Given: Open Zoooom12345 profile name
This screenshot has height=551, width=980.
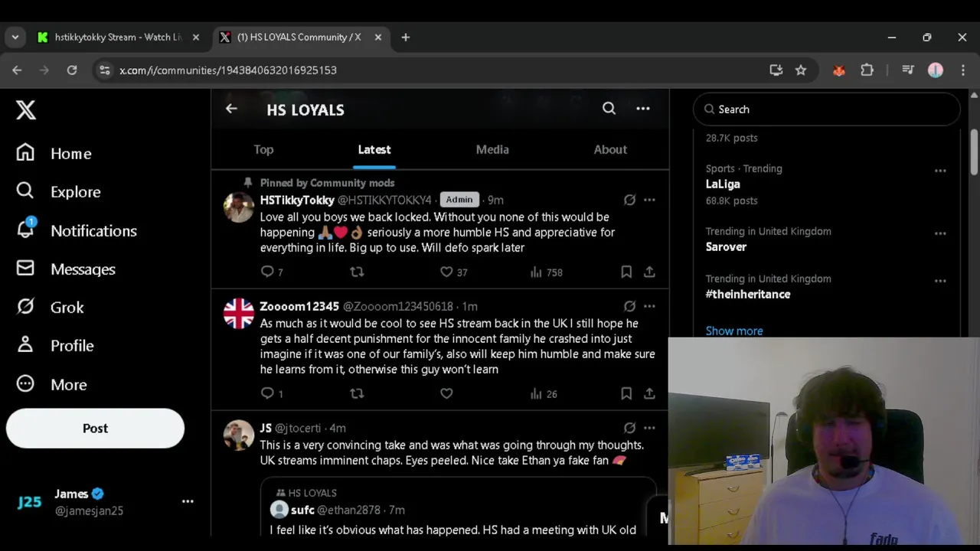Looking at the screenshot, I should tap(299, 307).
